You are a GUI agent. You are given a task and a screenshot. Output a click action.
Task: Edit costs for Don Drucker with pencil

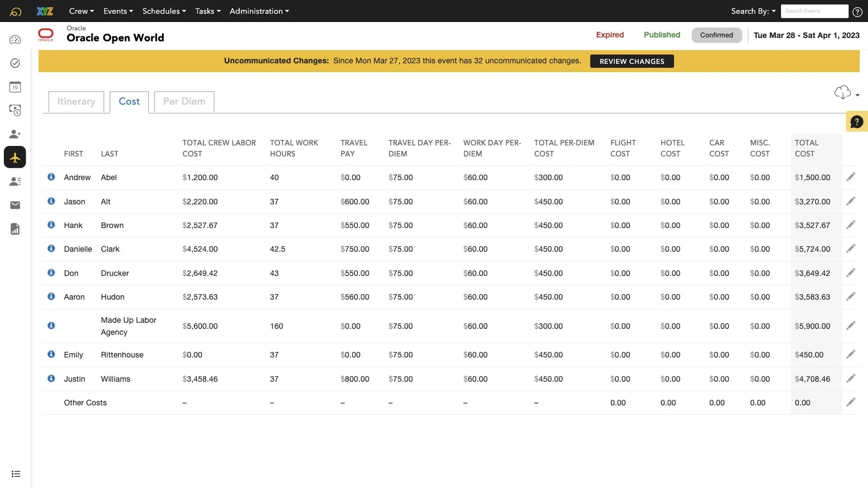coord(851,273)
